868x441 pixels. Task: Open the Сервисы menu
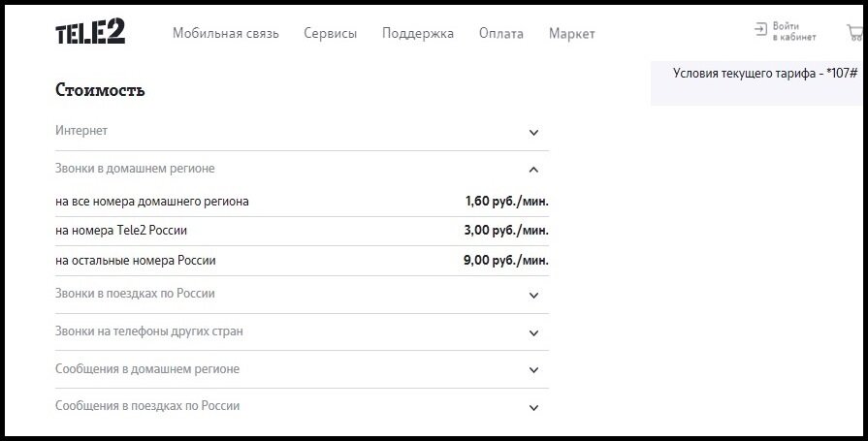(331, 34)
